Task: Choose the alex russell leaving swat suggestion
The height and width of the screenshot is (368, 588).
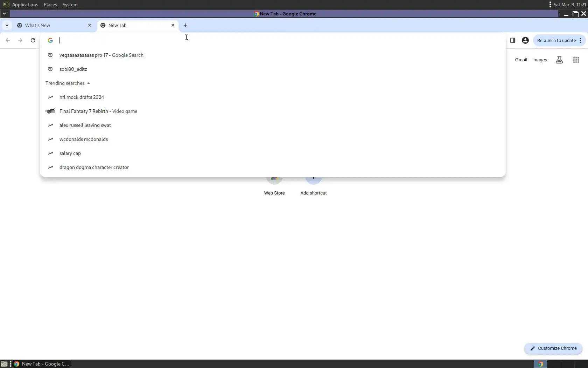Action: tap(273, 125)
